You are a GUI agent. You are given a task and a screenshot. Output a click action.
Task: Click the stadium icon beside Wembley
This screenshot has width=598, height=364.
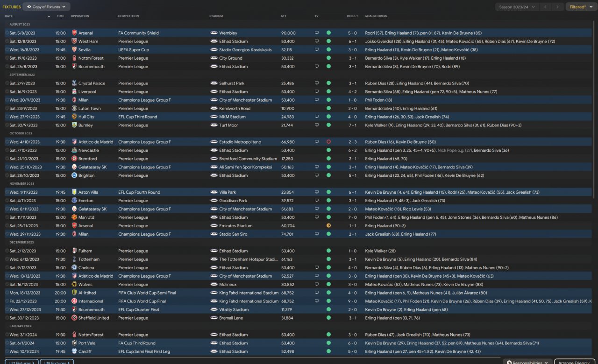[x=214, y=33]
